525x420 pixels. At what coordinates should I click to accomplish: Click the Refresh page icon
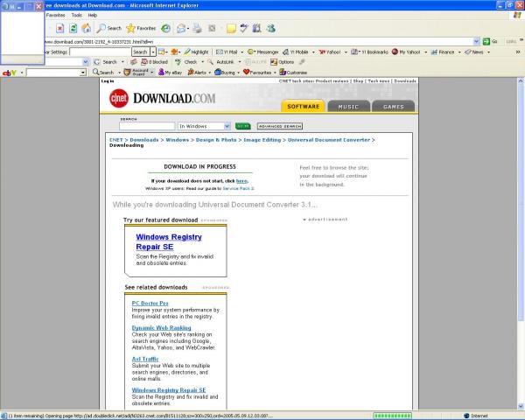(73, 28)
